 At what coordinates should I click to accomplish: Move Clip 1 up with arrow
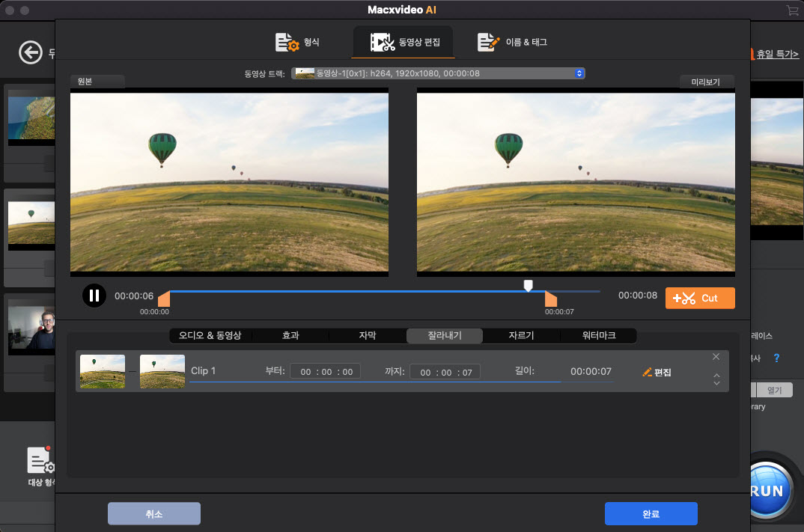tap(716, 375)
